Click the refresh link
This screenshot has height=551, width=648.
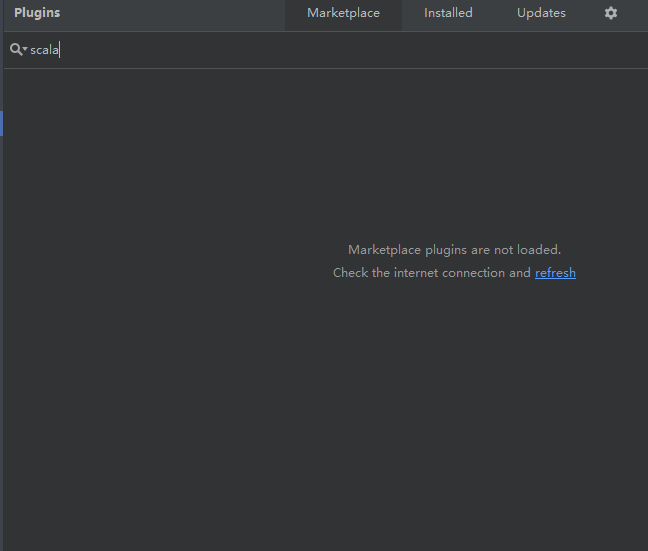(x=555, y=273)
